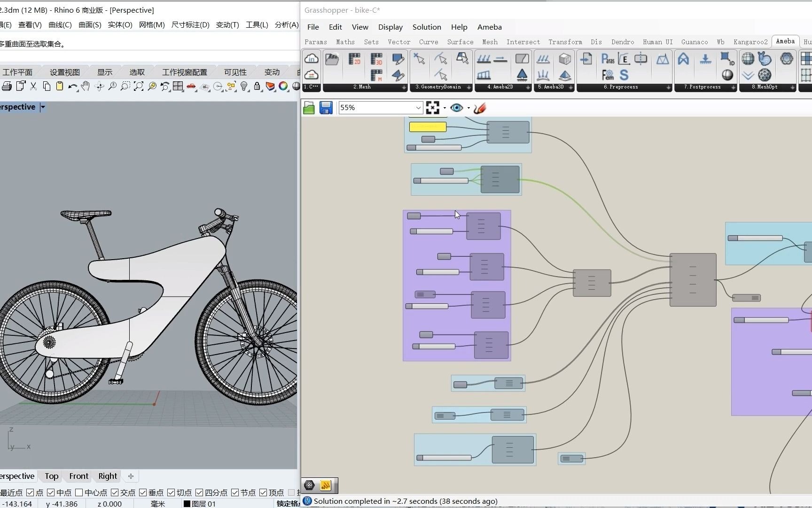
Task: Click the Save icon in Grasshopper toolbar
Action: click(326, 108)
